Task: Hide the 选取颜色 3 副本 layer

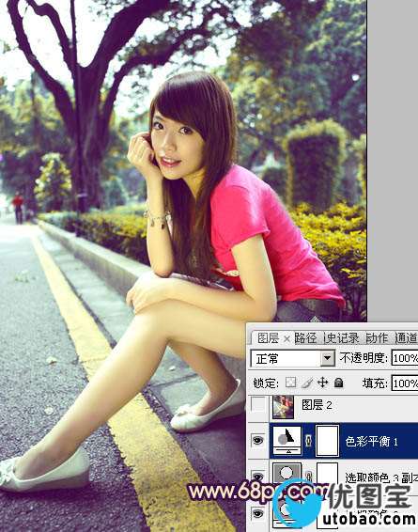Action: coord(257,476)
